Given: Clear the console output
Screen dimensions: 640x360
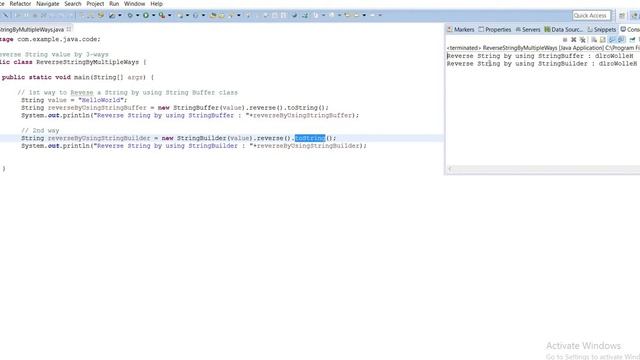Looking at the screenshot, I should pos(594,40).
